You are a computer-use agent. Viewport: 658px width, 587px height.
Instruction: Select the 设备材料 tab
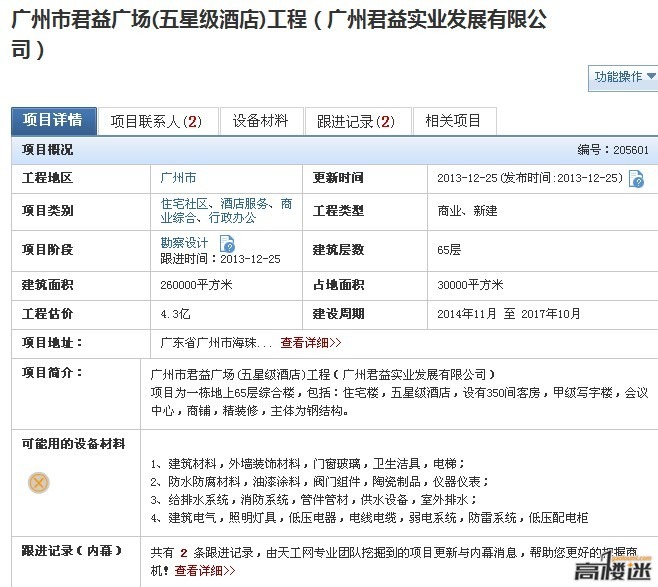(x=261, y=121)
